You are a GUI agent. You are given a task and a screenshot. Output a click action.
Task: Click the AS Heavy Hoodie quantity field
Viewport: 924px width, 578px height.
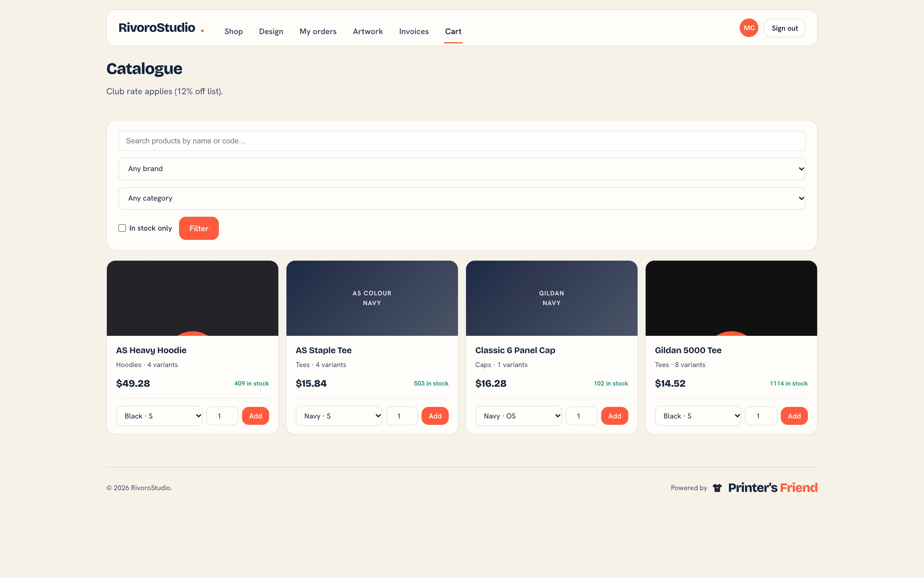[222, 416]
